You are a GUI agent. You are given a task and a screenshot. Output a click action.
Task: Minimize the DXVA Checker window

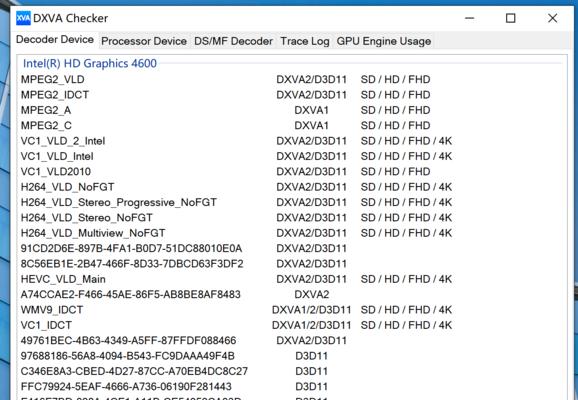(470, 18)
